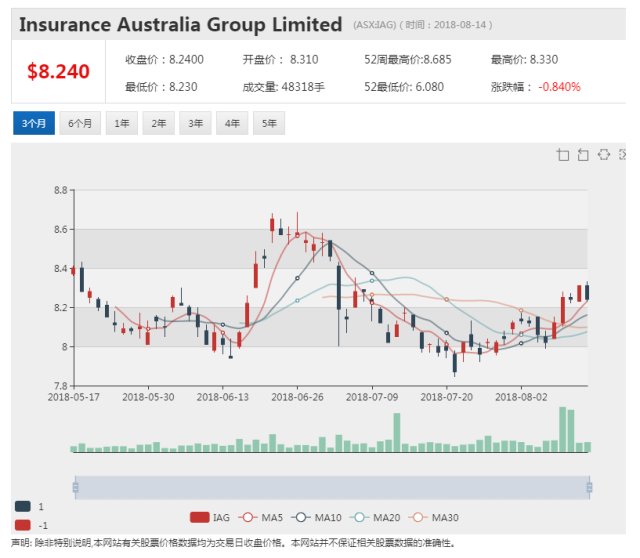Show the 5年 price history
Image resolution: width=640 pixels, height=558 pixels.
(x=269, y=124)
